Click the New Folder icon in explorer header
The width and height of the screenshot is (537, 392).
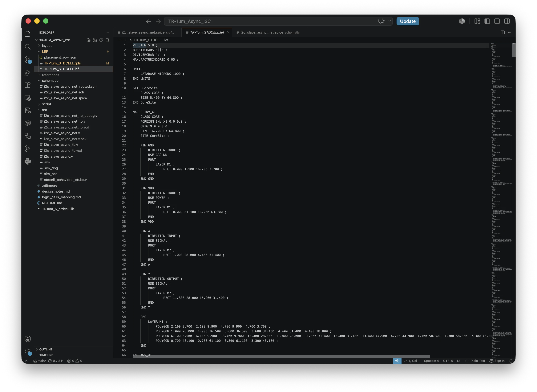95,40
